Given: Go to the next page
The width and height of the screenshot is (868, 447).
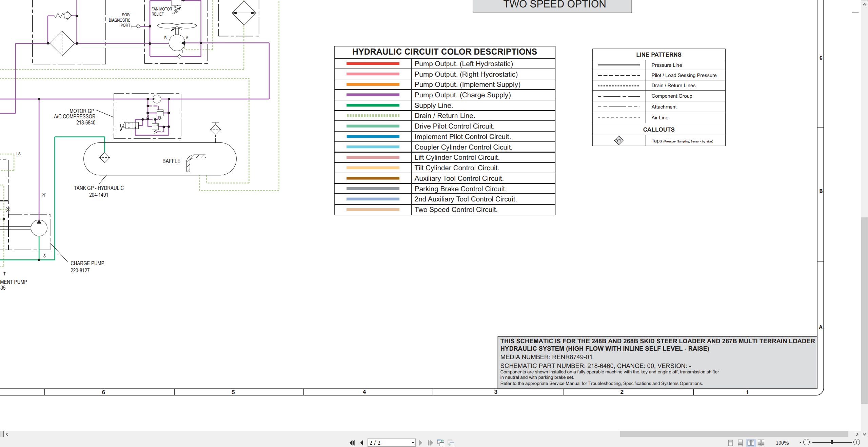Looking at the screenshot, I should point(421,443).
